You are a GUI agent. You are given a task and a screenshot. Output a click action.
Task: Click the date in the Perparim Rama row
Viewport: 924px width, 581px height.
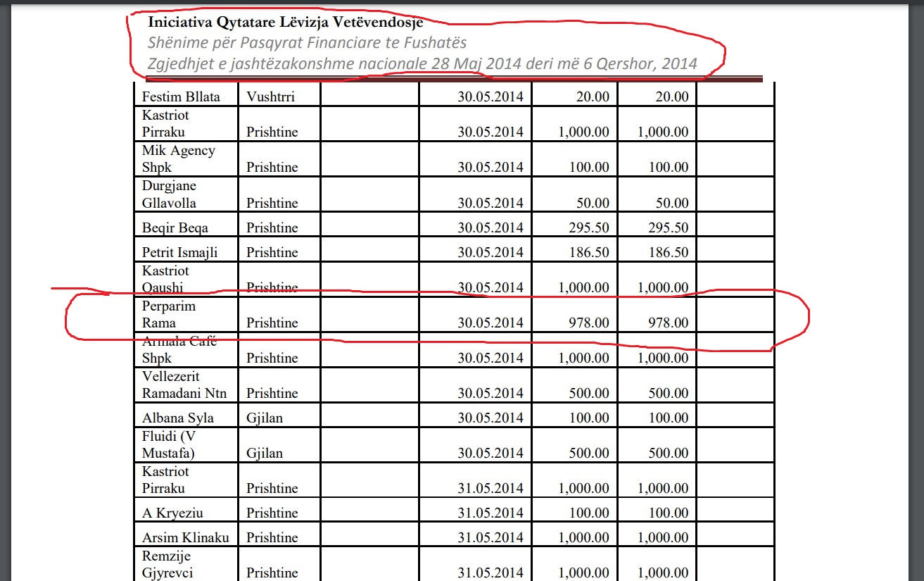(x=490, y=323)
